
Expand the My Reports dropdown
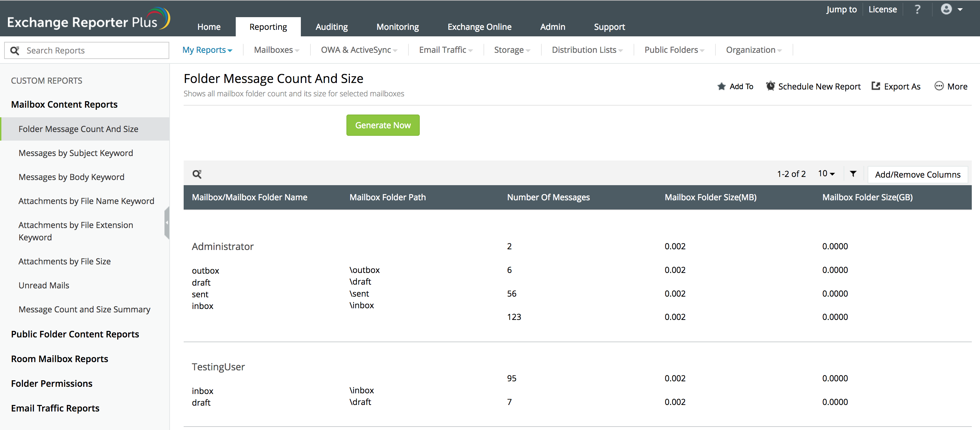tap(207, 50)
